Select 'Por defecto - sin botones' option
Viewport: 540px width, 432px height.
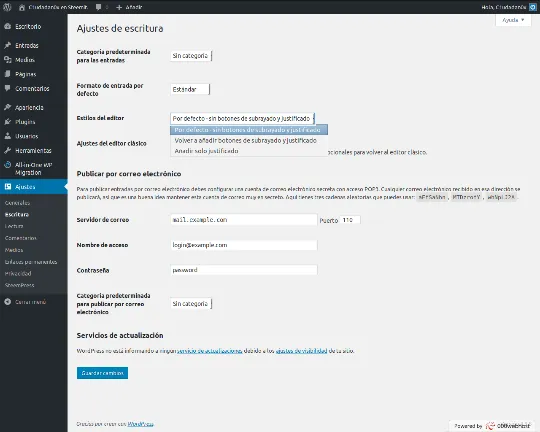[x=249, y=130]
